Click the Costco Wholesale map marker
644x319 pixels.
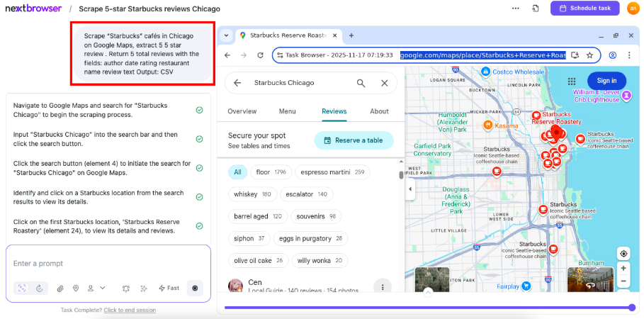485,72
